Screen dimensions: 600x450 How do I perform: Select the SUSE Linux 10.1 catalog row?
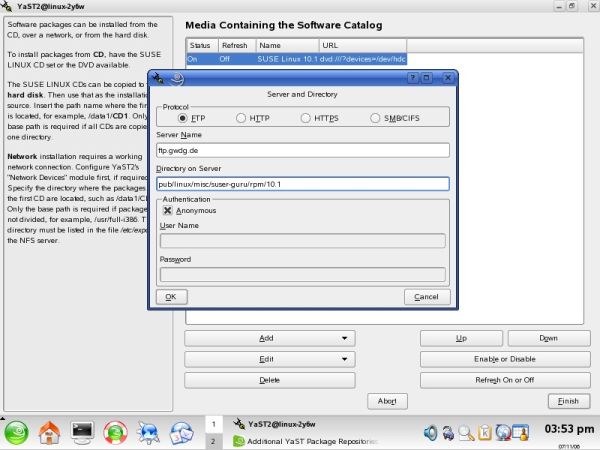tap(296, 59)
